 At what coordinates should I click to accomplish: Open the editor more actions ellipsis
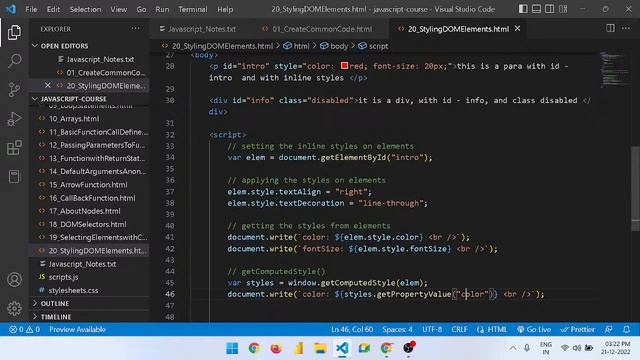pyautogui.click(x=626, y=29)
